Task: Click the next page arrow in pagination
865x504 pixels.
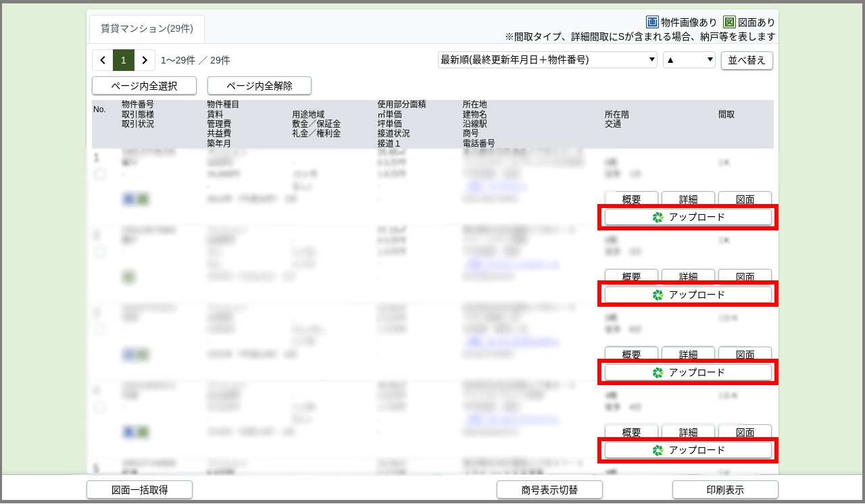Action: [x=145, y=60]
